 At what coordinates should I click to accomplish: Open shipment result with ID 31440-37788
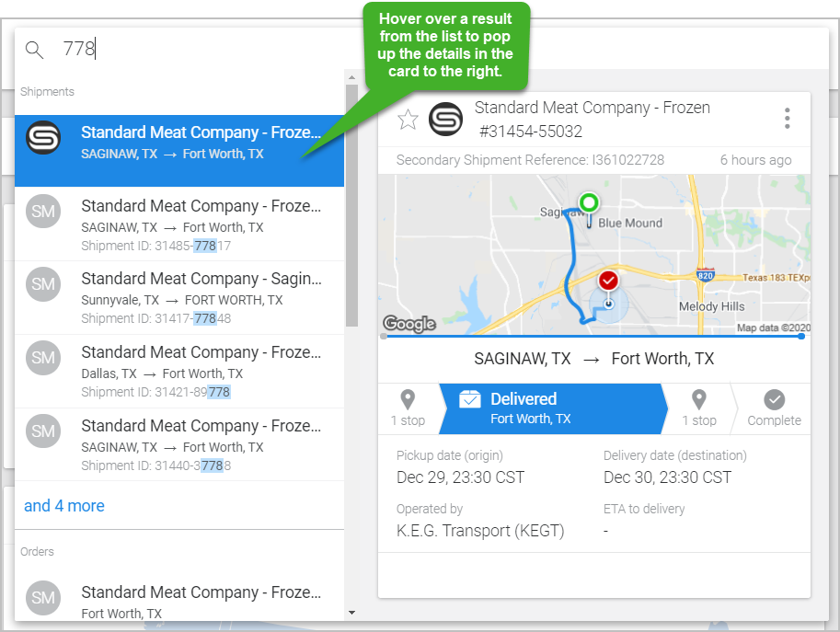(179, 444)
